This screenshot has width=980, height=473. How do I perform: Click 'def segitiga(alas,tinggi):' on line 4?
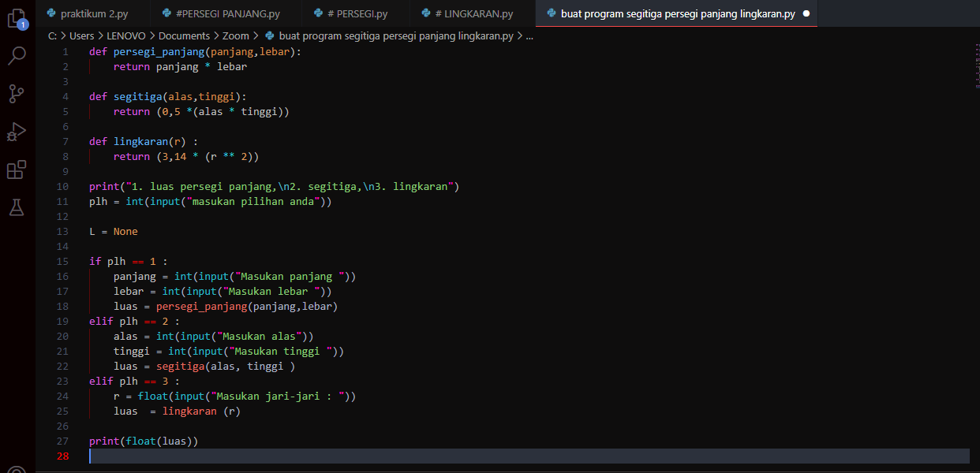pos(168,96)
